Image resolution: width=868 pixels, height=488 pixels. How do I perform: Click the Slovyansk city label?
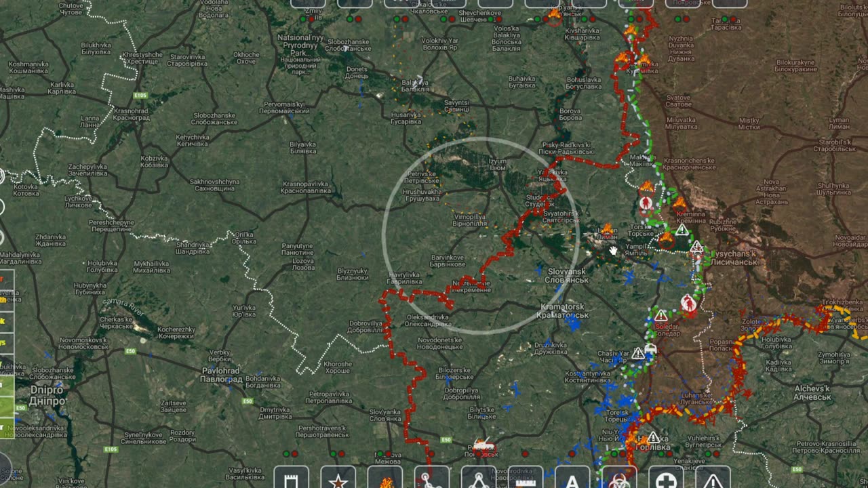pyautogui.click(x=568, y=275)
